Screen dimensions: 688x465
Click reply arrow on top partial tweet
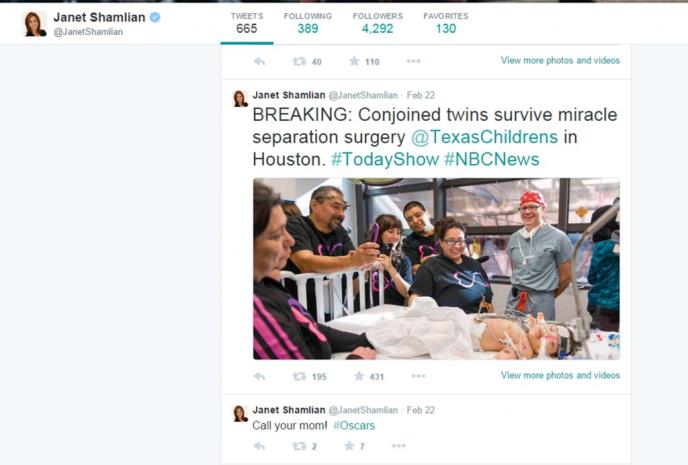(x=259, y=61)
